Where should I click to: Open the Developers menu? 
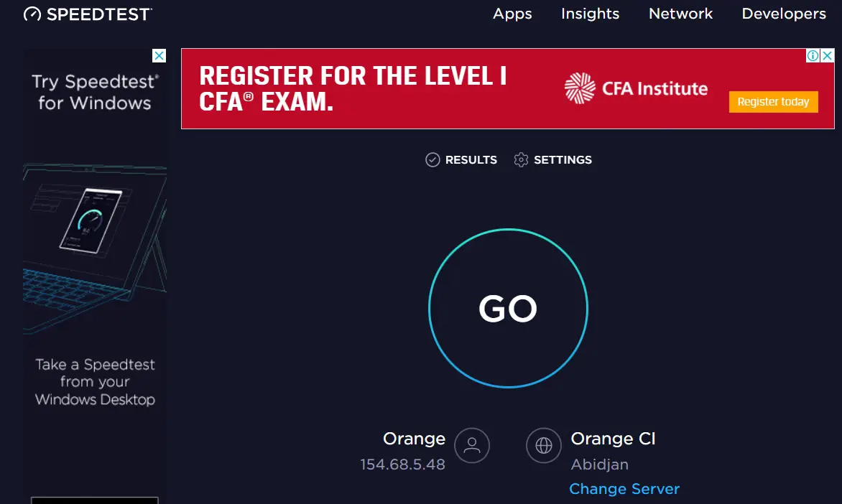point(784,14)
